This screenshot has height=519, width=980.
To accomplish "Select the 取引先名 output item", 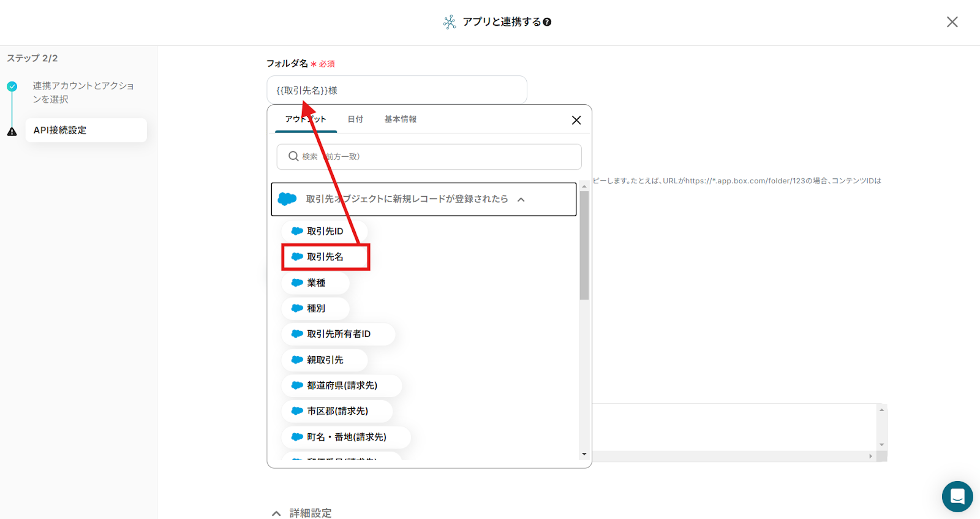I will (x=325, y=257).
